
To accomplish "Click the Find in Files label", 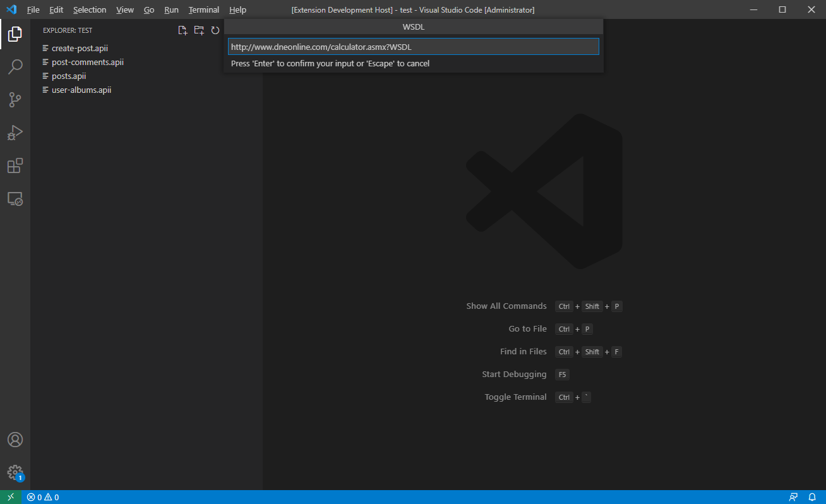I will (524, 351).
